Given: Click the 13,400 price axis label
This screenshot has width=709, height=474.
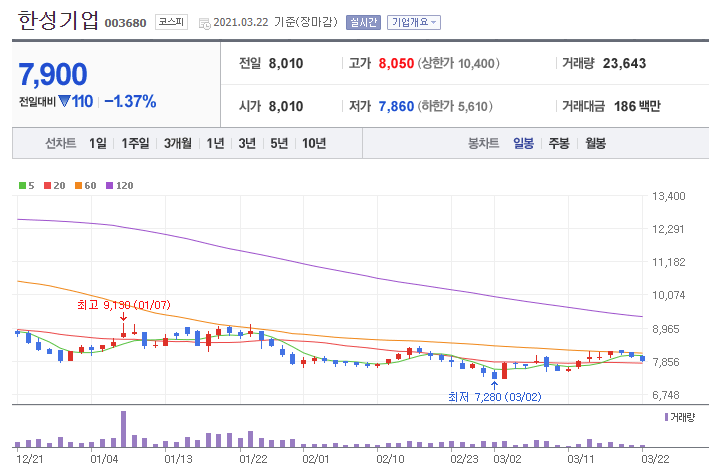Looking at the screenshot, I should point(669,196).
